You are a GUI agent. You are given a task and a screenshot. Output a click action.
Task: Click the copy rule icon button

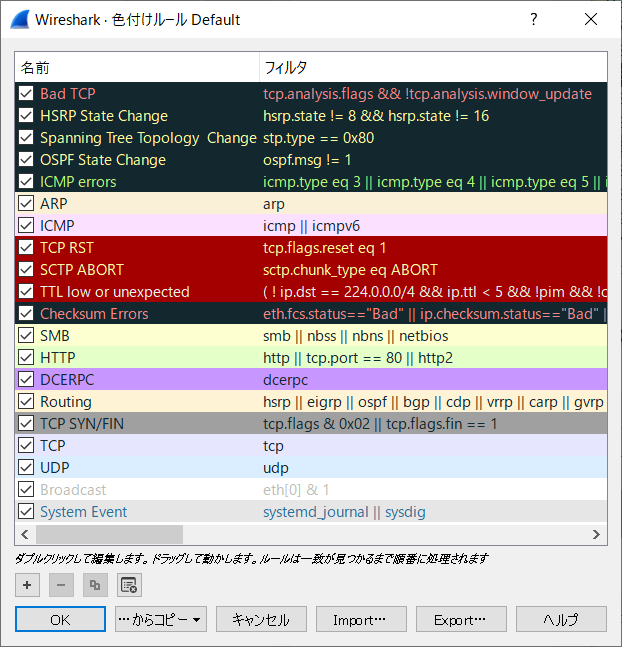(x=95, y=585)
